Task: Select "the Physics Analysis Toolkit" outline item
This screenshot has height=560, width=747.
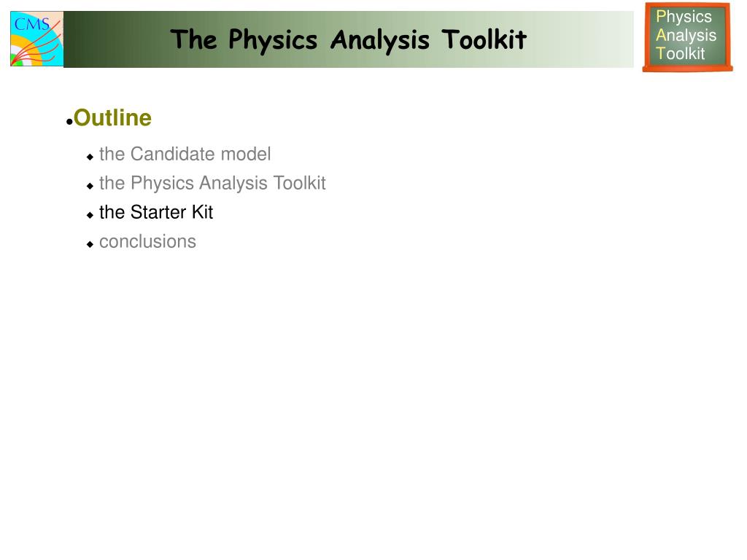Action: pos(212,183)
